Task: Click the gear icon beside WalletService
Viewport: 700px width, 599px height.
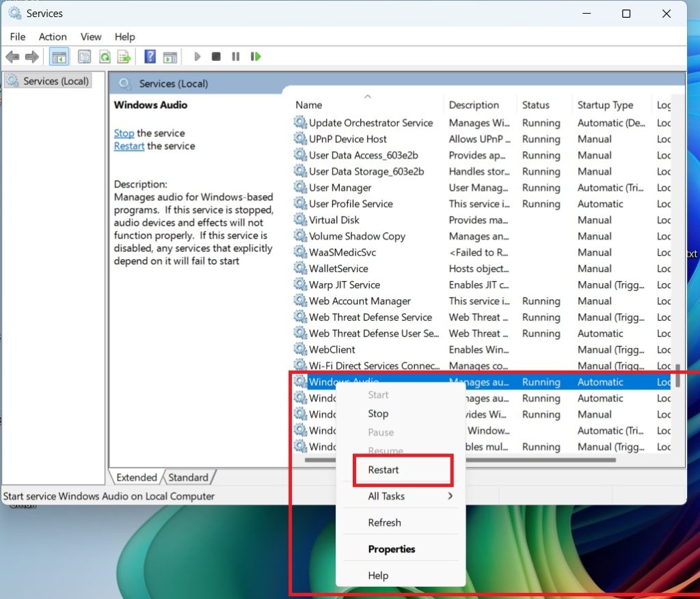Action: pos(300,268)
